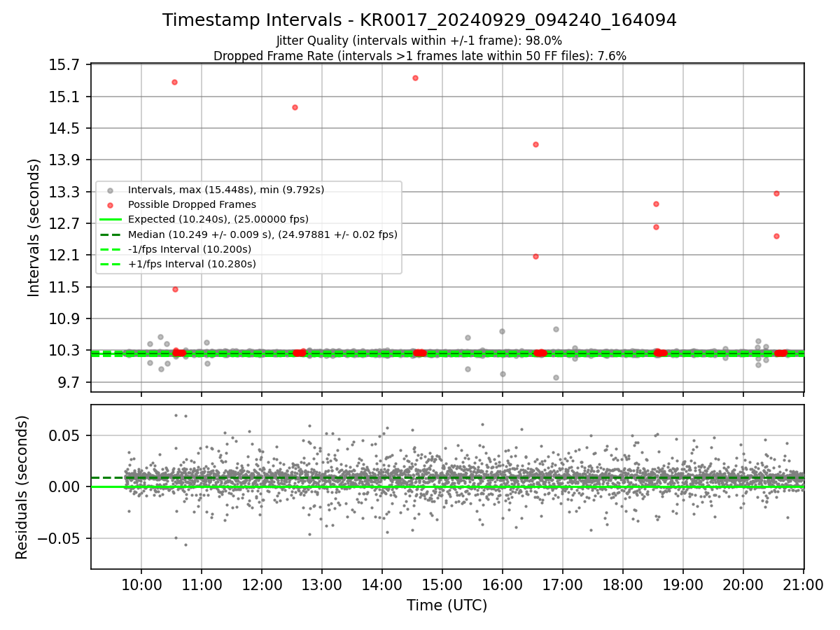This screenshot has height=630, width=840.
Task: Click legend entry "Intervals, max (15.448s), min (9.792s)"
Action: (225, 190)
